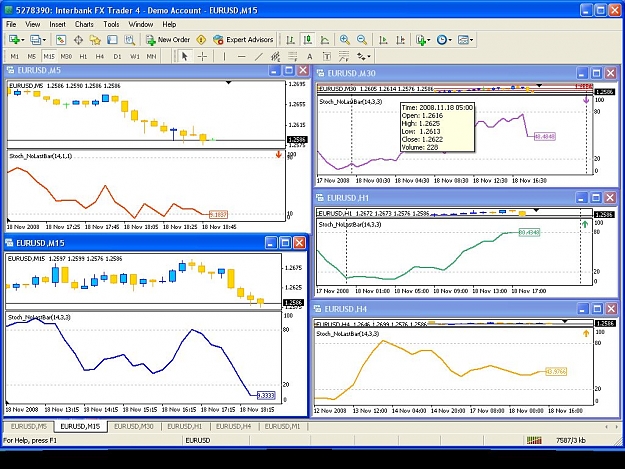Click purple down arrow in EURUSD,M30 pane
Screen dimensions: 625x469
[x=586, y=100]
